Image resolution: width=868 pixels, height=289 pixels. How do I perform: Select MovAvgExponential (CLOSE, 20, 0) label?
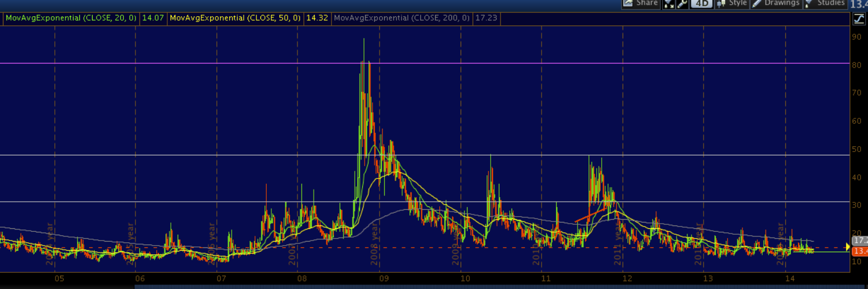(71, 18)
